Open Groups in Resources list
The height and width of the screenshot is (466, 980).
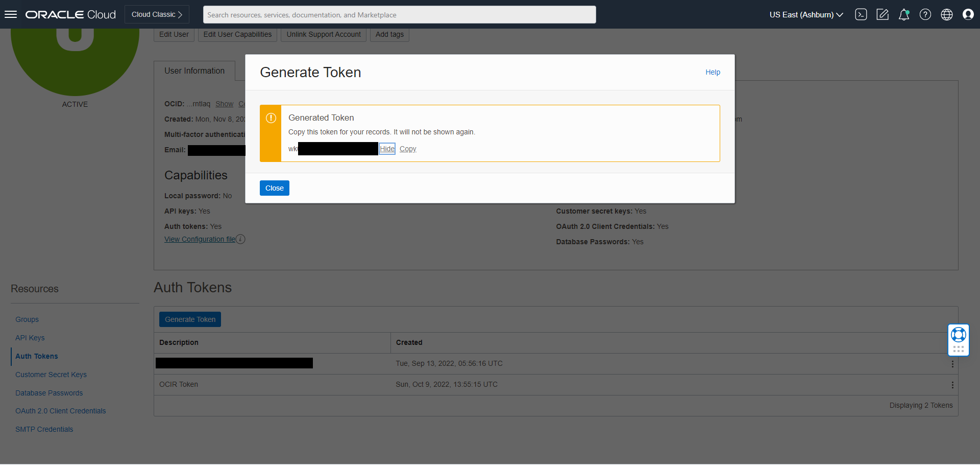pos(27,319)
